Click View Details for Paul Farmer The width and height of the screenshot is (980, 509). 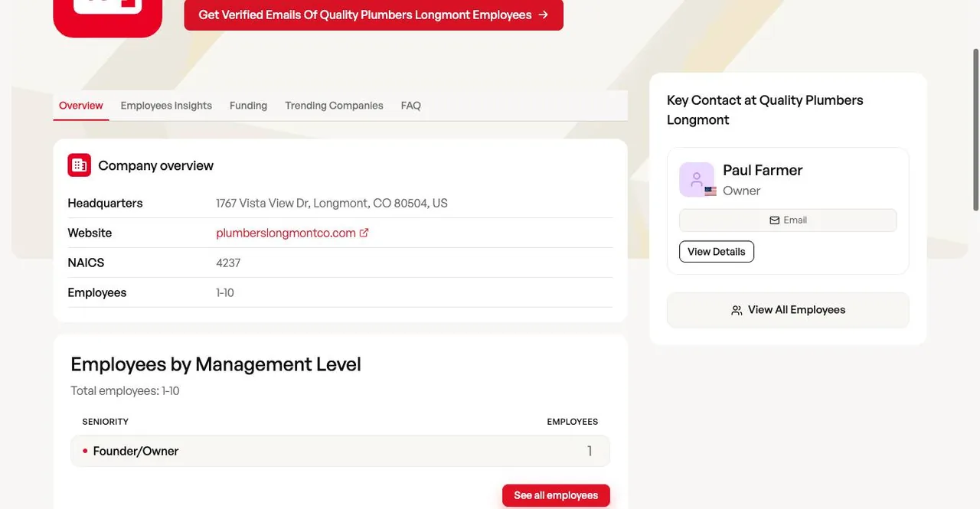(x=717, y=252)
